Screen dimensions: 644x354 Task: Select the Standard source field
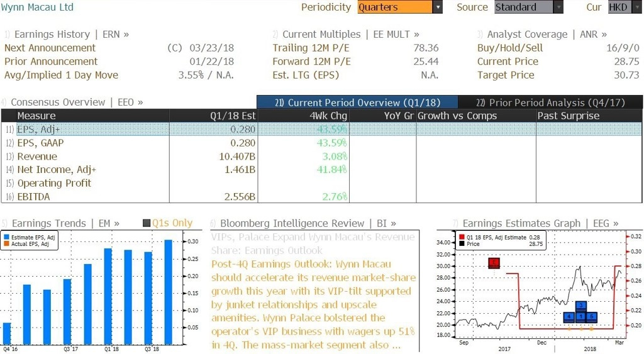[524, 7]
